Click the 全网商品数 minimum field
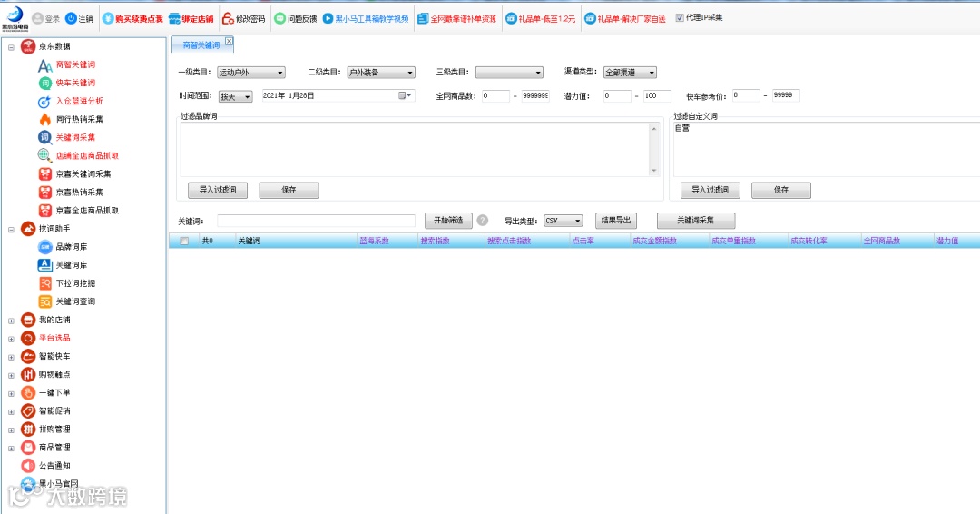980x514 pixels. point(495,95)
